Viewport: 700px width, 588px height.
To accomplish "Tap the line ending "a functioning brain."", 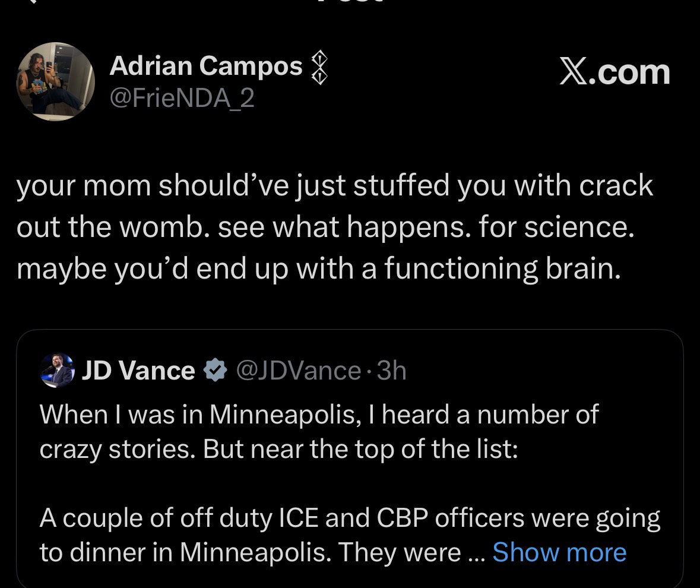I will 318,268.
